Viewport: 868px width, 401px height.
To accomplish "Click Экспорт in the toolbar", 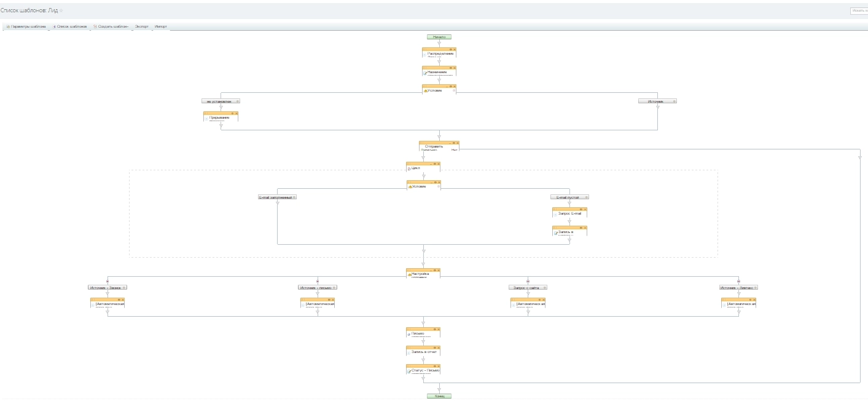I will pyautogui.click(x=142, y=26).
